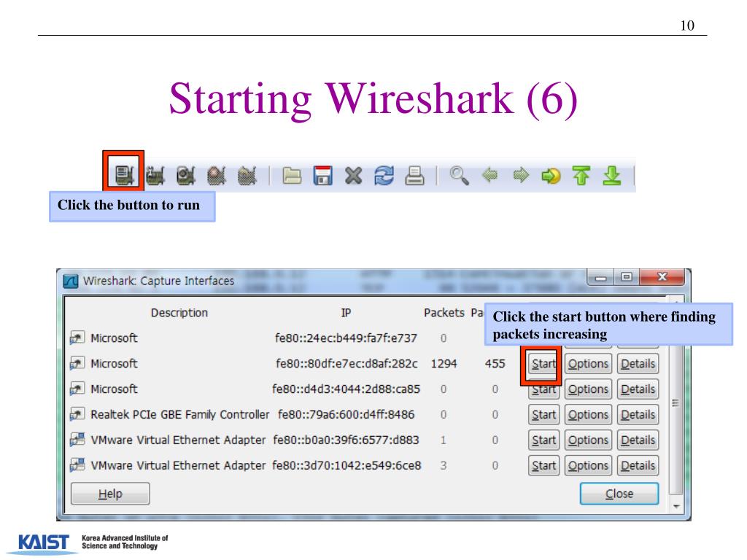Open a capture file with folder icon
This screenshot has height=560, width=747.
coord(292,176)
